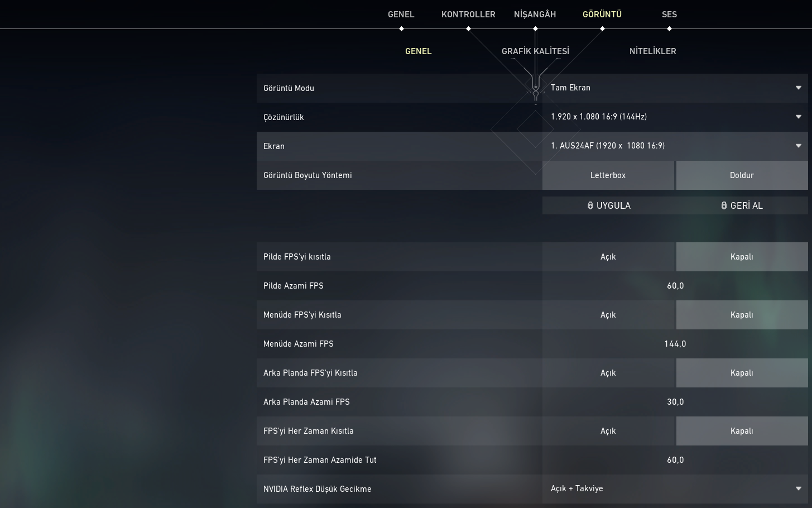
Task: Select the Menüde Azami FPS value 144,0
Action: (675, 344)
